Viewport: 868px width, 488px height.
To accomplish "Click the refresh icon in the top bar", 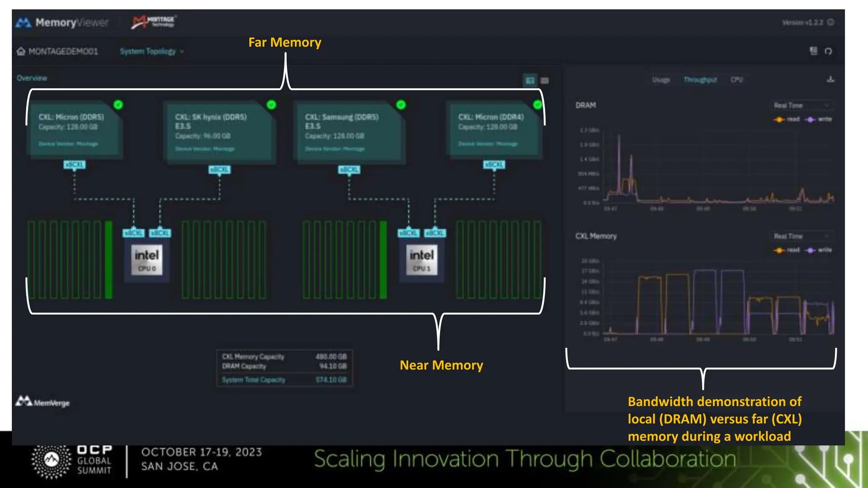I will coord(828,51).
